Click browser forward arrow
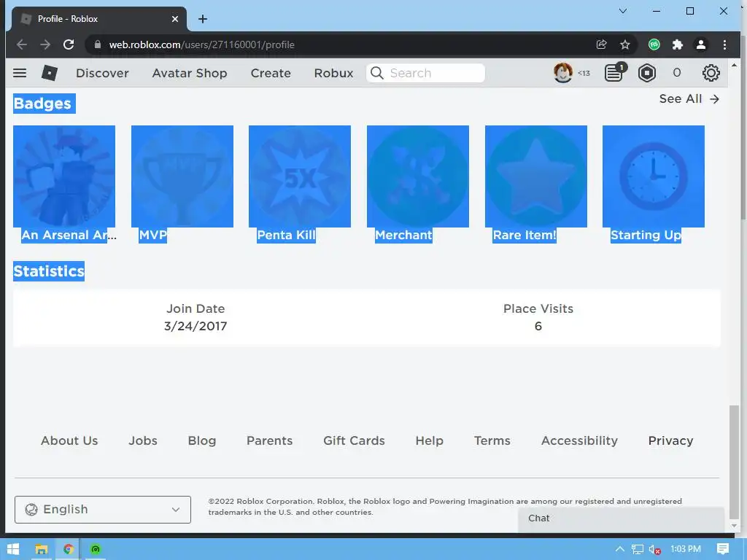The height and width of the screenshot is (560, 747). click(x=45, y=44)
